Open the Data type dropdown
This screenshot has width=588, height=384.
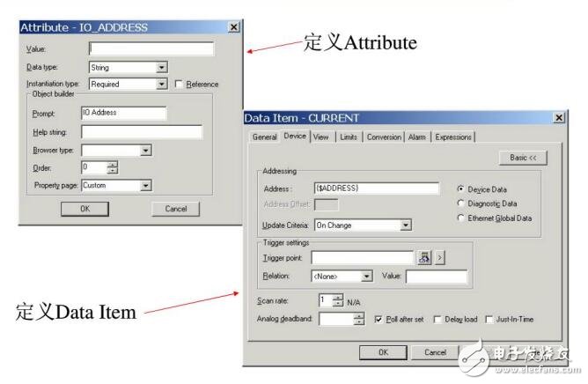point(161,67)
